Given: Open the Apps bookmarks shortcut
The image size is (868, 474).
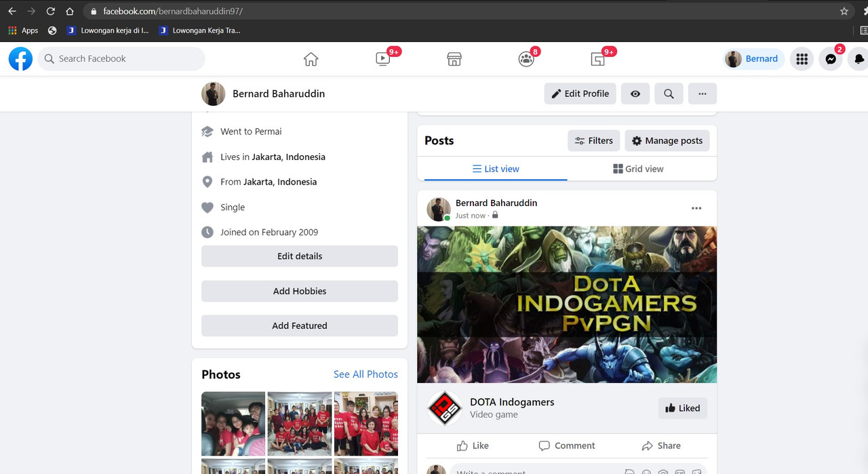Looking at the screenshot, I should [x=23, y=31].
